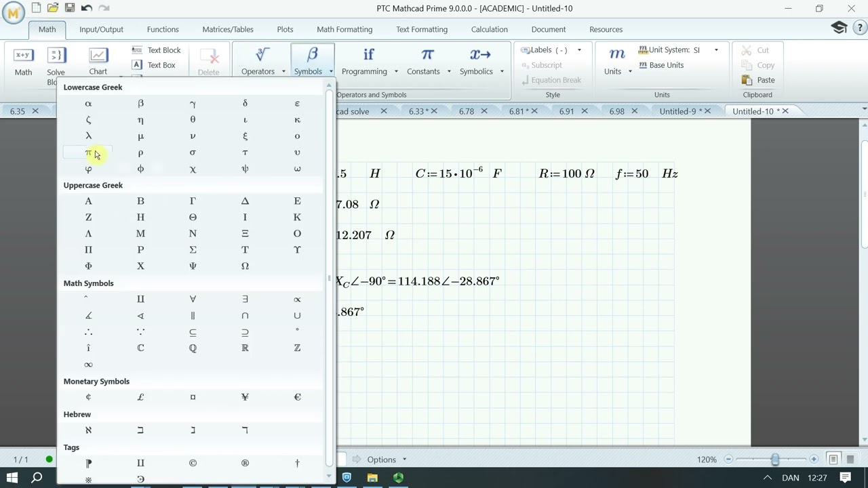This screenshot has width=868, height=488.
Task: Save the worksheet from quick access toolbar
Action: [x=70, y=8]
